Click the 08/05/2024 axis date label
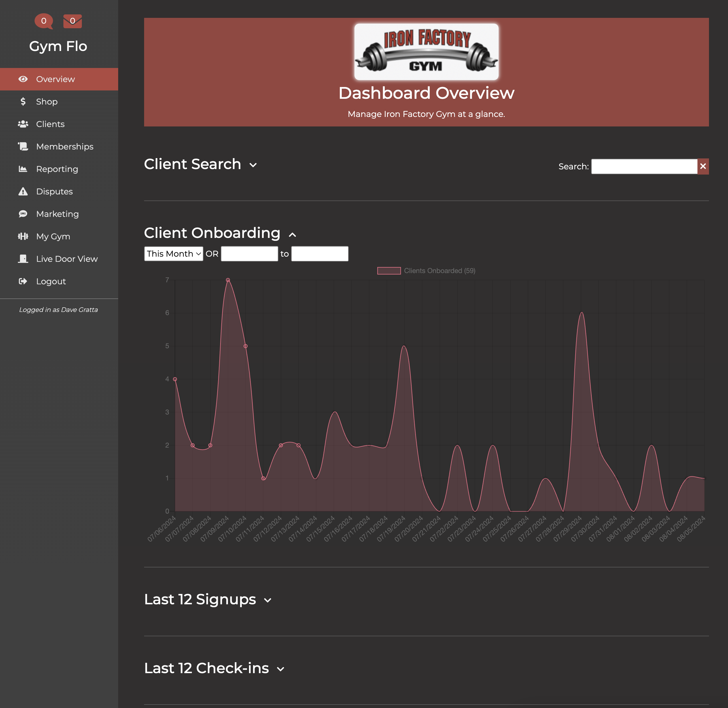The height and width of the screenshot is (708, 728). (691, 529)
